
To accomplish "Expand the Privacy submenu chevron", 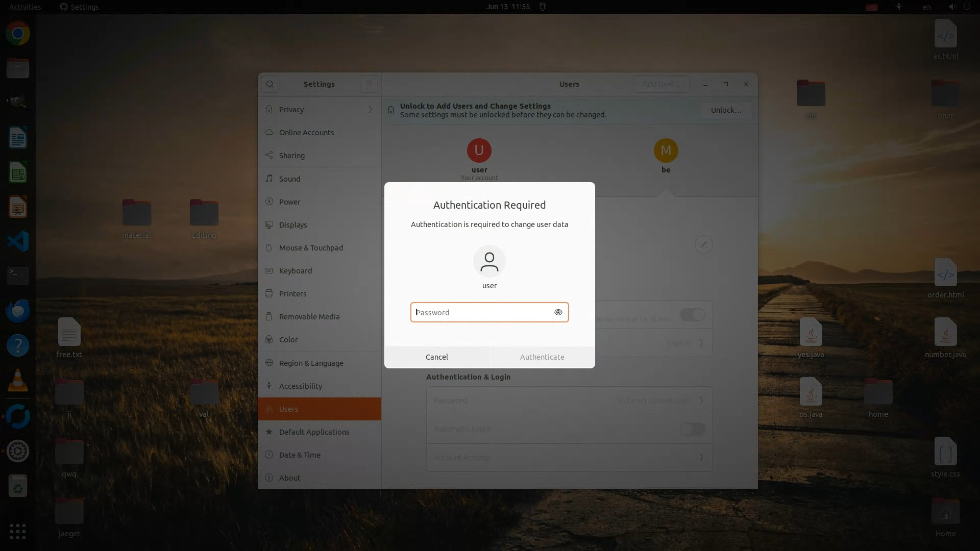I will (370, 110).
